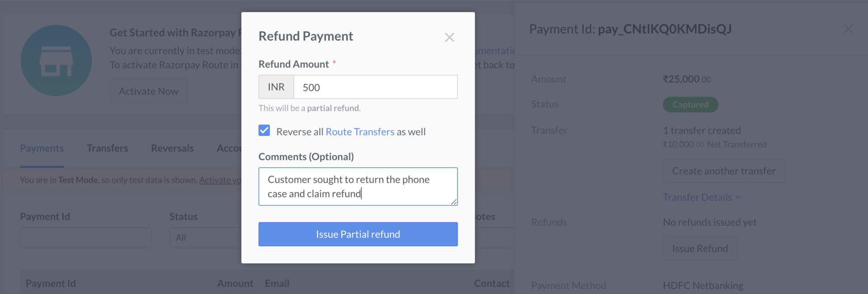
Task: Click the Refund Amount input showing 500
Action: tap(374, 87)
